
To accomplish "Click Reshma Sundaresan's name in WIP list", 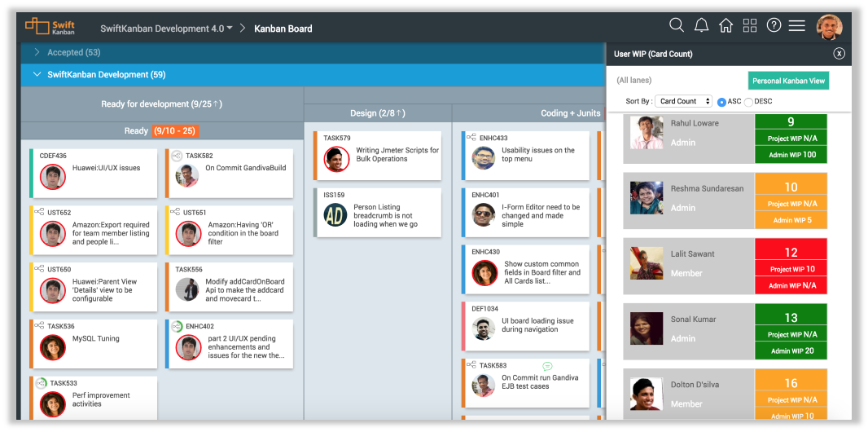I will [707, 188].
